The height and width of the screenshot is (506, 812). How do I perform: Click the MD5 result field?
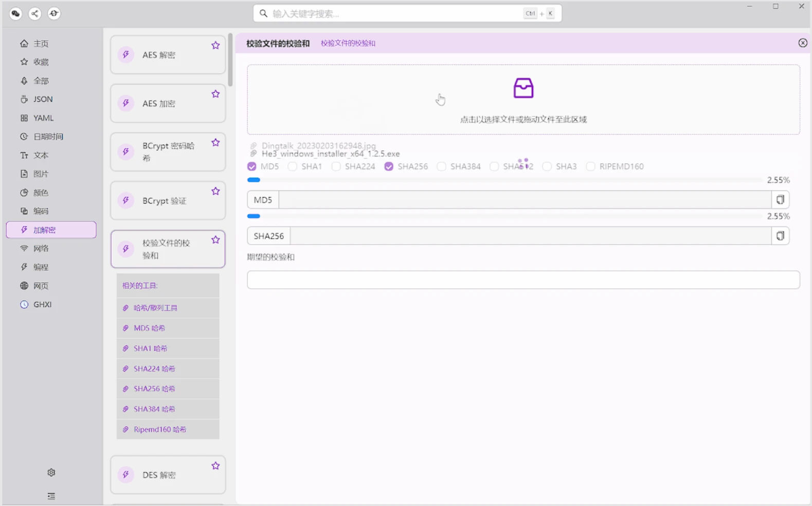pos(525,200)
